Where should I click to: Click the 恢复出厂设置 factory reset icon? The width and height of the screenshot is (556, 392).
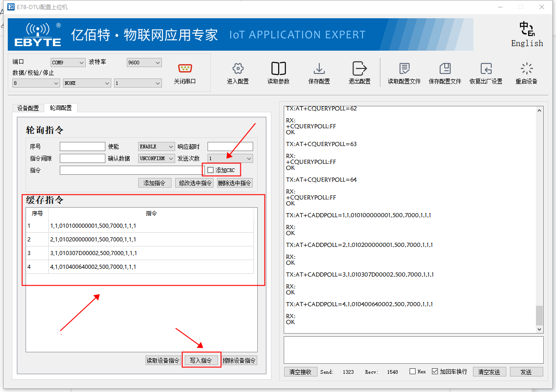486,72
